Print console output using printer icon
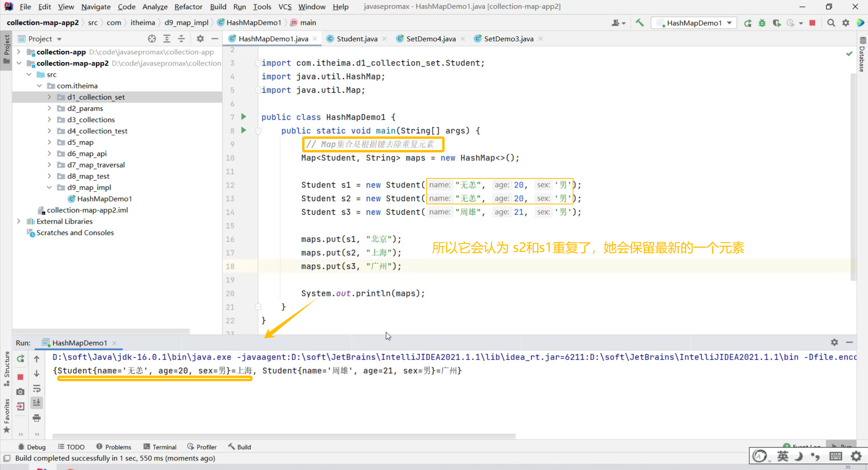 36,418
